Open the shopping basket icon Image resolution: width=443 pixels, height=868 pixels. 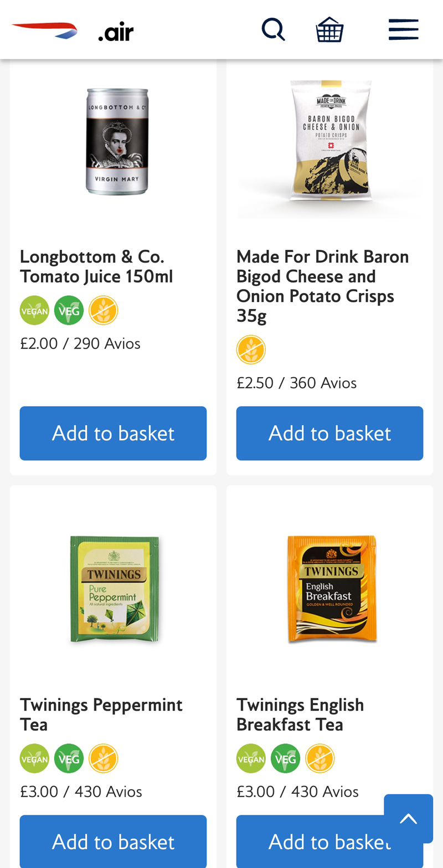pyautogui.click(x=329, y=29)
